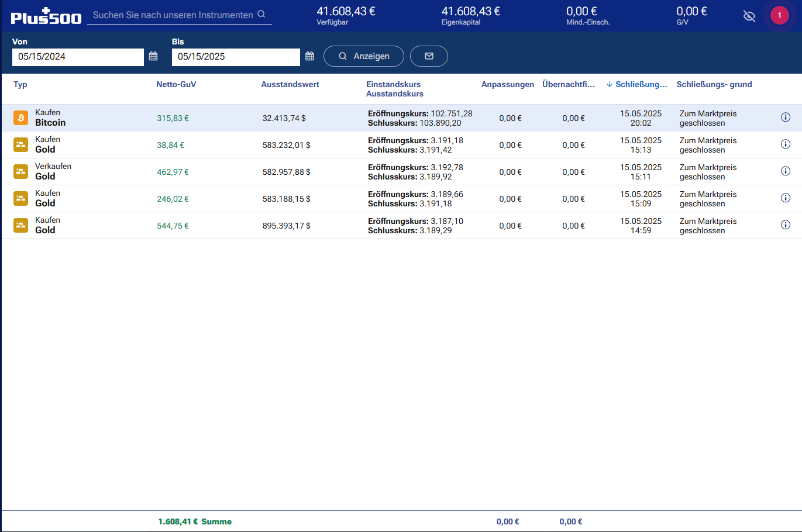
Task: Click Ausstandswert 582.957,88 $
Action: (287, 172)
